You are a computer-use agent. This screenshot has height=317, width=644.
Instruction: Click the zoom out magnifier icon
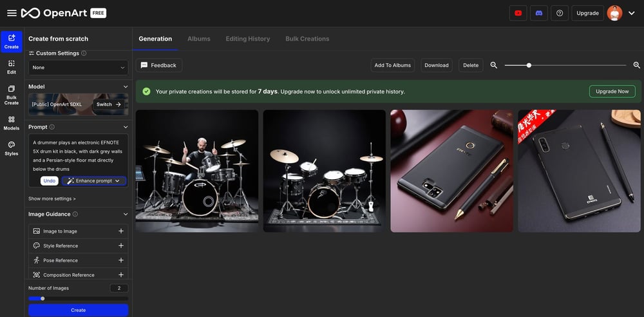click(x=494, y=65)
